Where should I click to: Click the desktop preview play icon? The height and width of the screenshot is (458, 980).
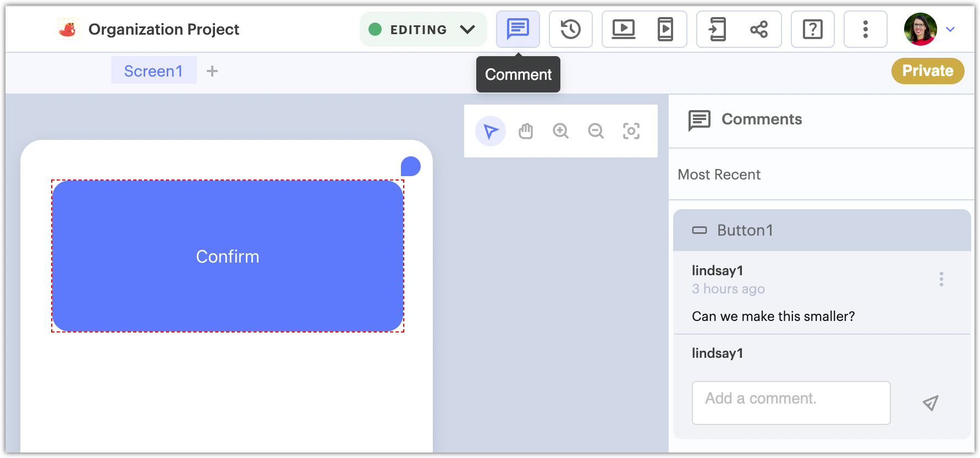click(623, 29)
